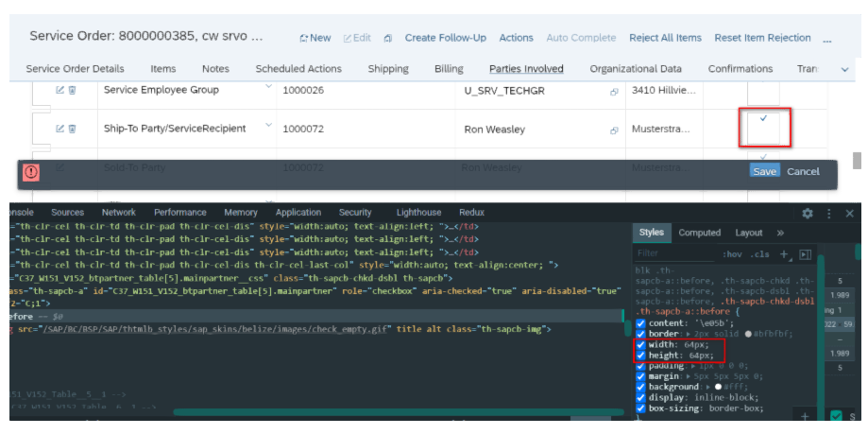Open the Actions menu
Image resolution: width=868 pixels, height=434 pixels.
tap(516, 38)
